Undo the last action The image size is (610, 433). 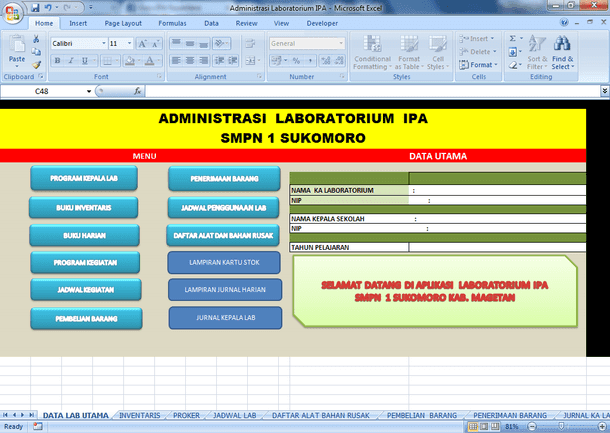48,7
